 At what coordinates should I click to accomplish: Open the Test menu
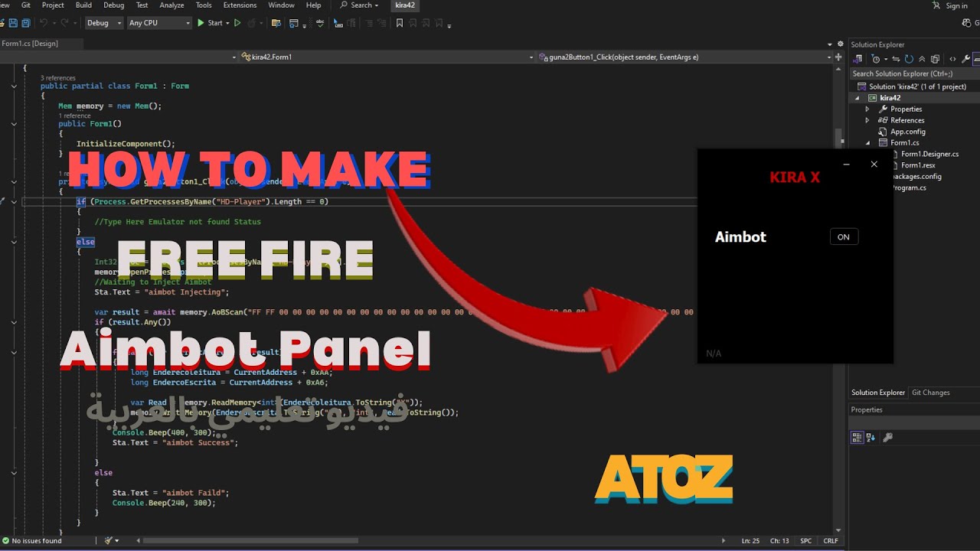pos(142,5)
